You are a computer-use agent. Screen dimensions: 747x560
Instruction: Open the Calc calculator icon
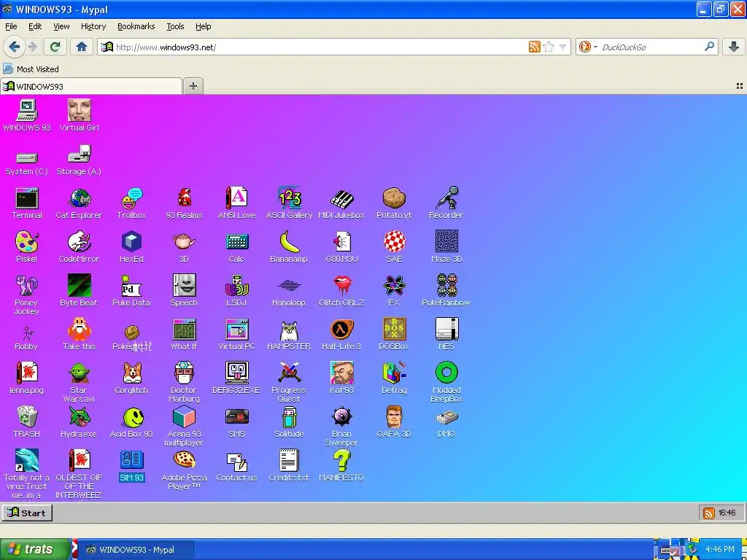click(x=237, y=242)
